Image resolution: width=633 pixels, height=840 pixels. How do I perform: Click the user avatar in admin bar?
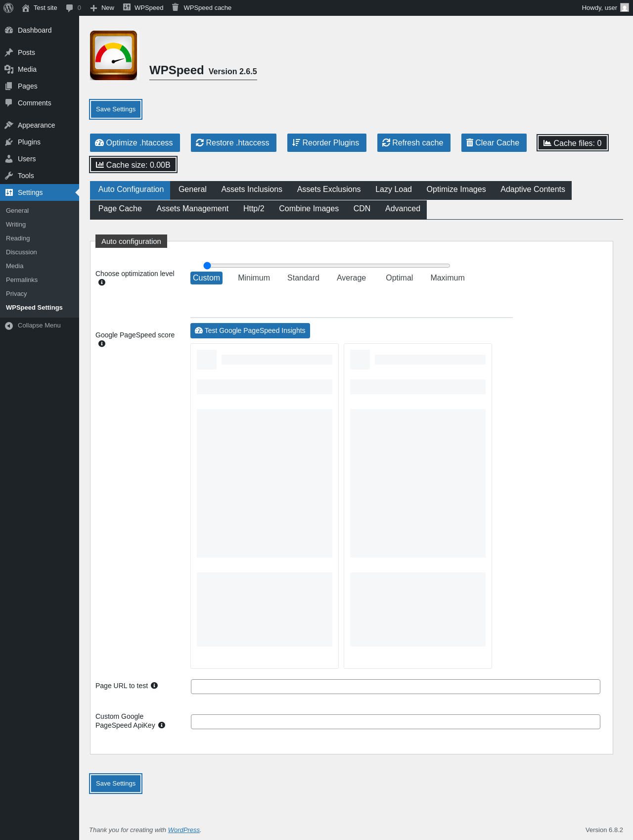[625, 8]
